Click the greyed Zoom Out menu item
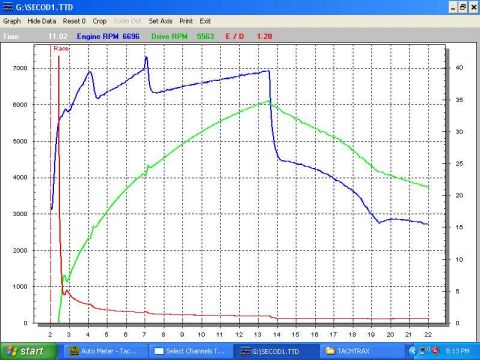Image resolution: width=480 pixels, height=360 pixels. point(127,21)
